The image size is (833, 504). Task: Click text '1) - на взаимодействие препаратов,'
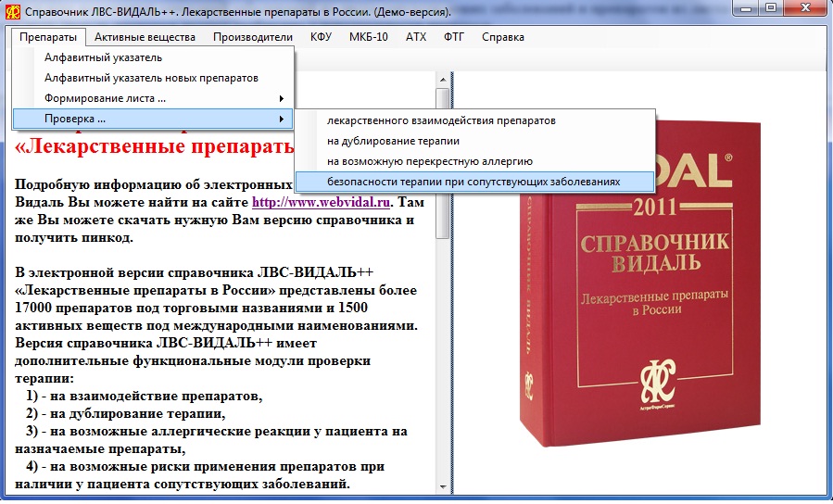click(x=145, y=396)
